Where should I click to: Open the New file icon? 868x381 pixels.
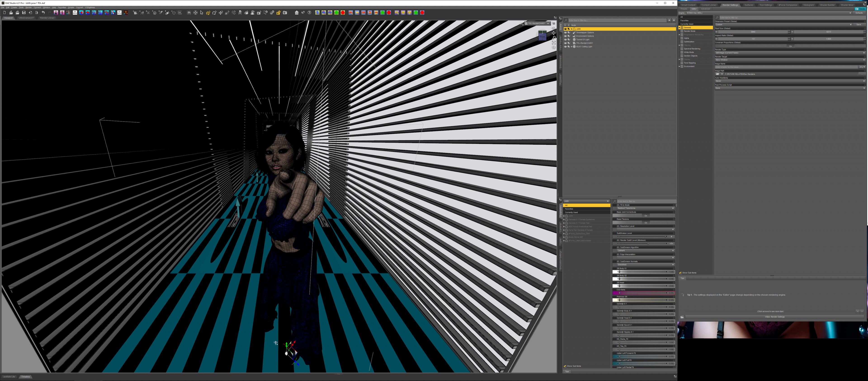click(x=4, y=13)
